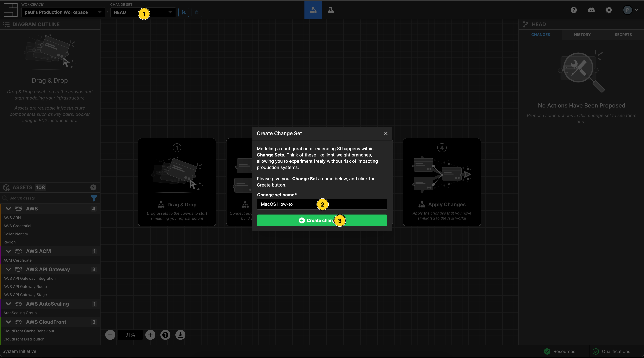Select the Changes tab

coord(540,34)
